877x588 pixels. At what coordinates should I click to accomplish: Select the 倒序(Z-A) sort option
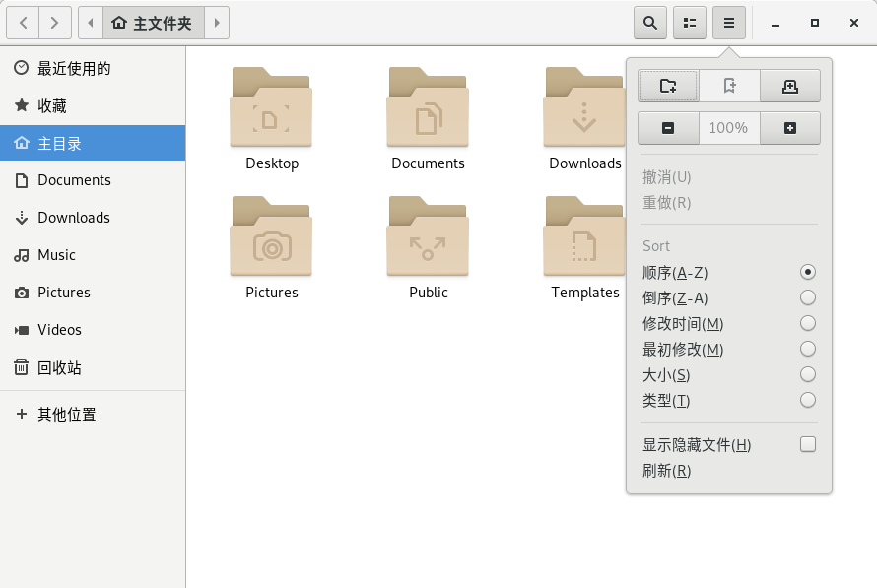(808, 297)
